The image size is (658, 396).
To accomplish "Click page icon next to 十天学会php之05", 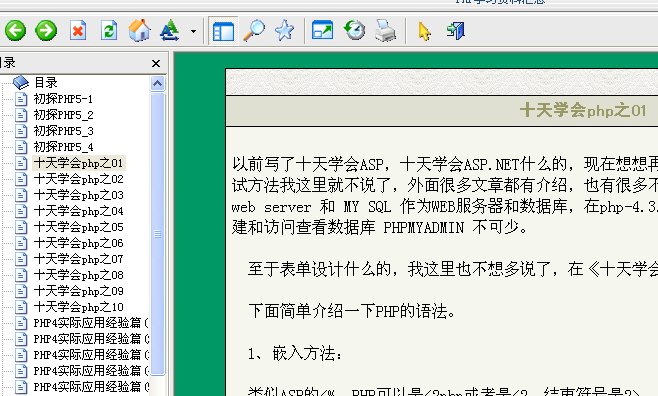I will tap(21, 227).
